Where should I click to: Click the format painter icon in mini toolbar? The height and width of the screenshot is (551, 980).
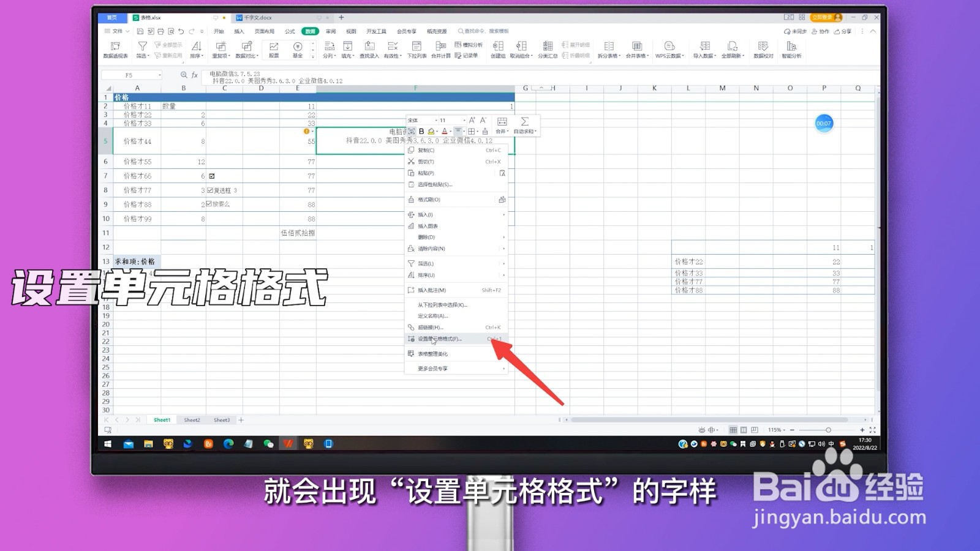click(x=485, y=131)
